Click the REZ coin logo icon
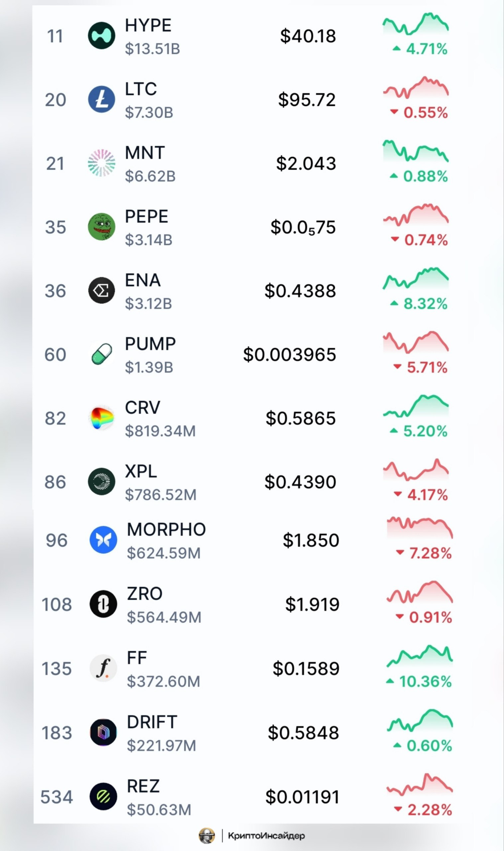 tap(103, 796)
